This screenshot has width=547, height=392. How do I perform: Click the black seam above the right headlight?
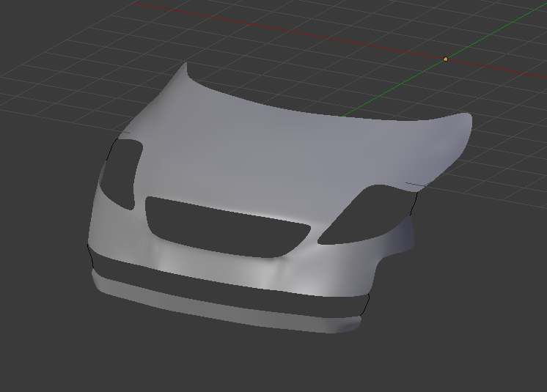(x=415, y=185)
